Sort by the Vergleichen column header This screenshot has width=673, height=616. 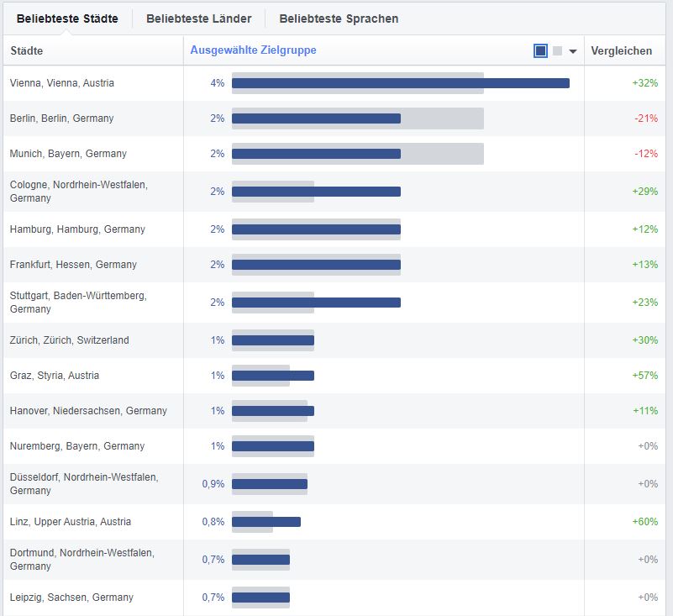(x=621, y=50)
